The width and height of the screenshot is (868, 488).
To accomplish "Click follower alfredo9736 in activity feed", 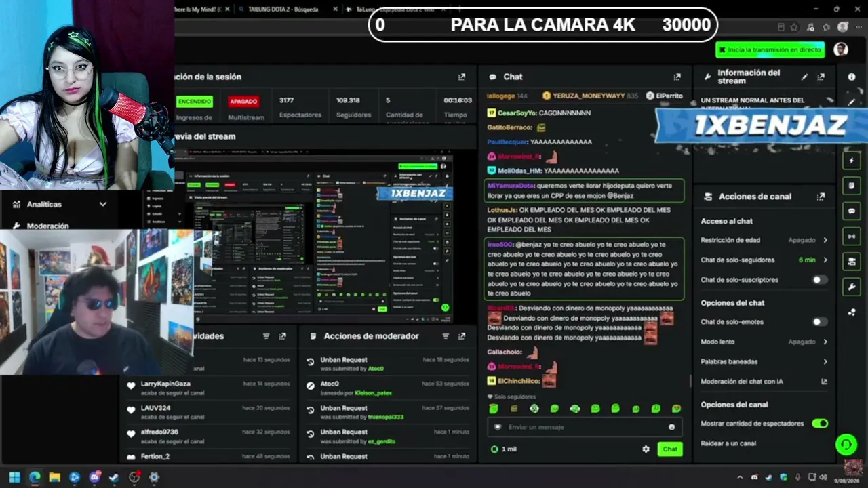I will 159,432.
